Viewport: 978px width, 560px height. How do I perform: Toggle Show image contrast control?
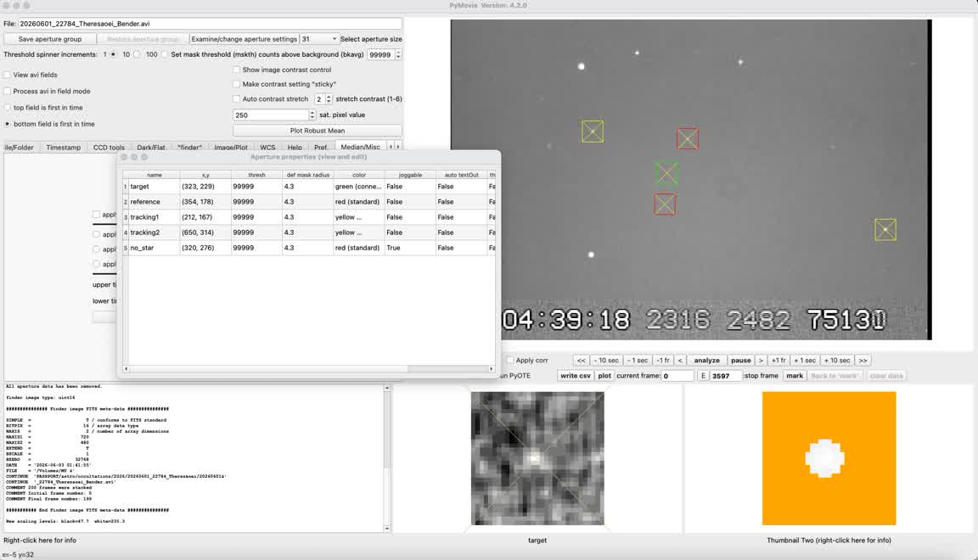236,70
